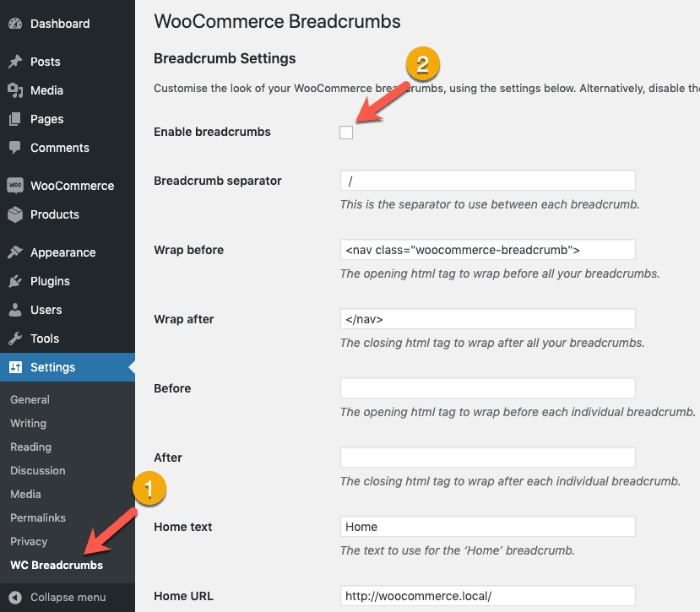Edit the Home text input field

pyautogui.click(x=487, y=526)
